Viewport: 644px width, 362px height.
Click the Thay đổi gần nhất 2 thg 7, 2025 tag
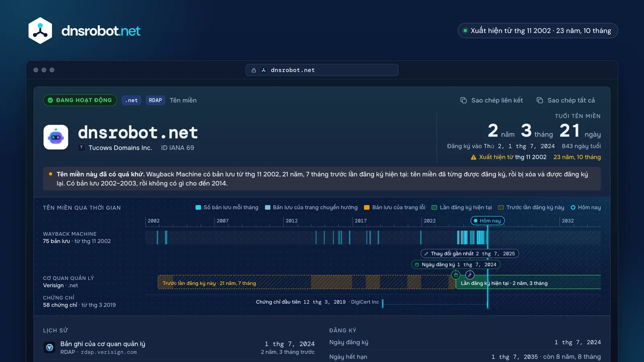[470, 254]
